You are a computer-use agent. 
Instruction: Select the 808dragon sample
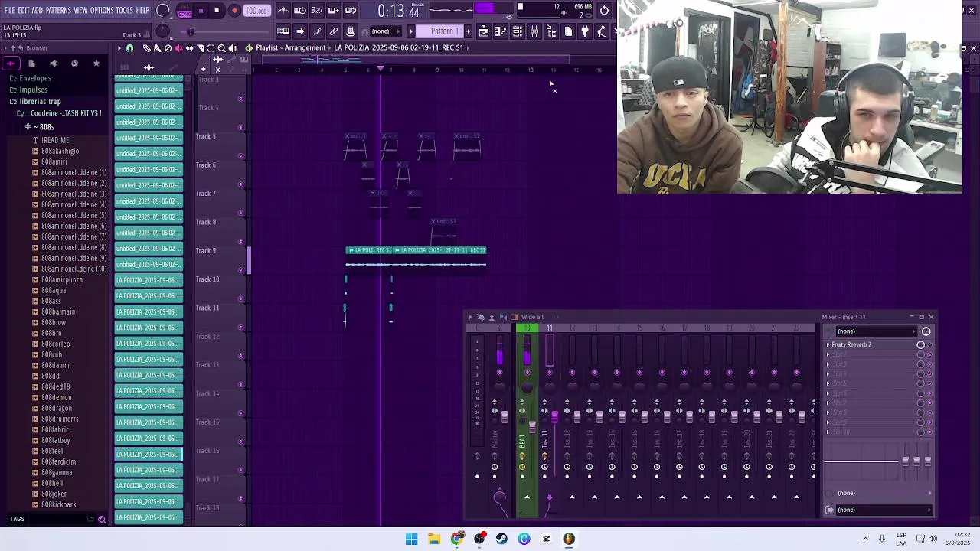(57, 408)
